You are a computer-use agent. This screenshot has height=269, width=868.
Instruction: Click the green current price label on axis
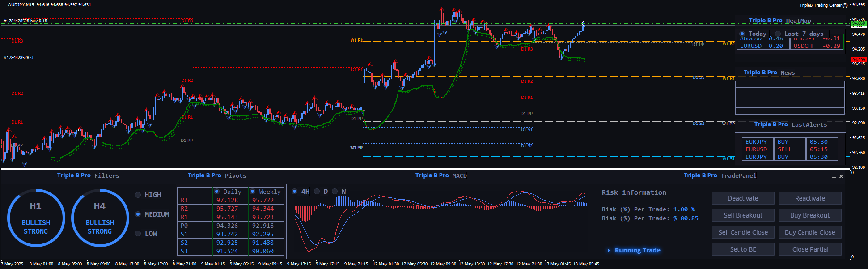858,23
